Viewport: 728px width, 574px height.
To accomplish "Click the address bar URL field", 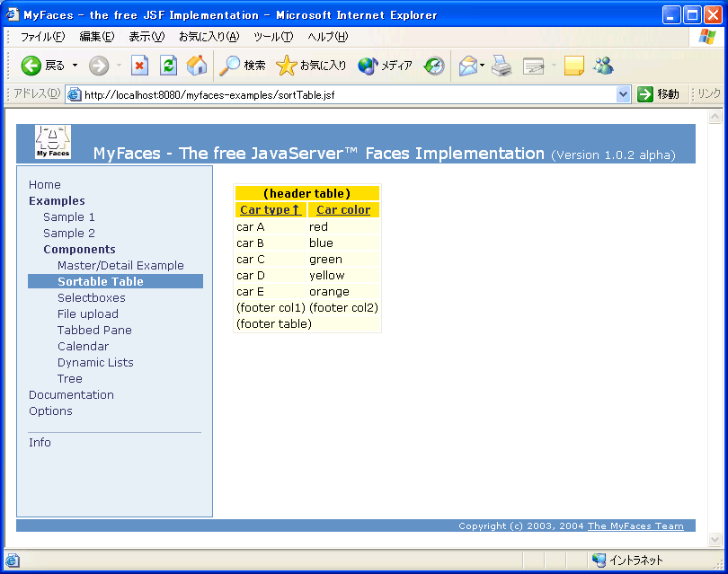I will click(348, 94).
